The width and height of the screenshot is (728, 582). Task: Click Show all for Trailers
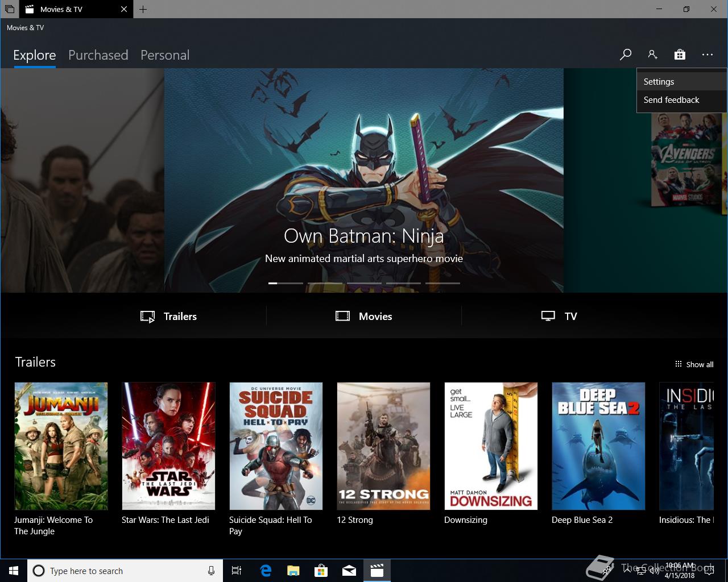[x=694, y=364]
